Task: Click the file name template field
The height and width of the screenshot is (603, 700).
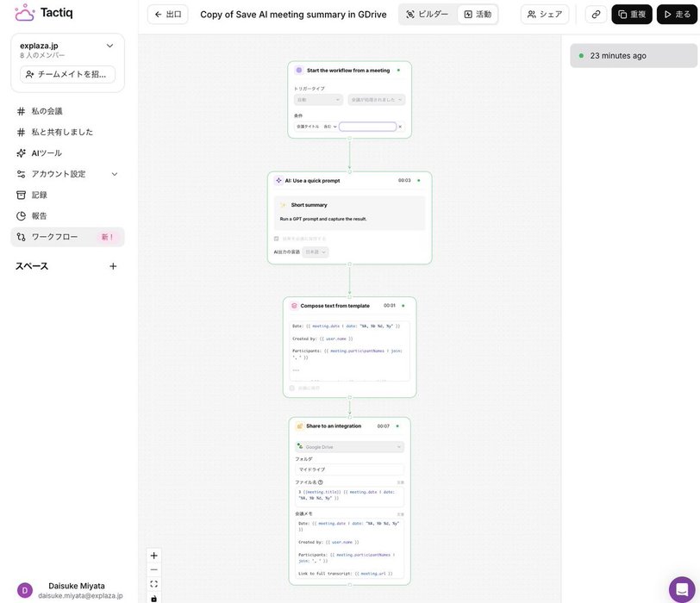Action: click(349, 495)
